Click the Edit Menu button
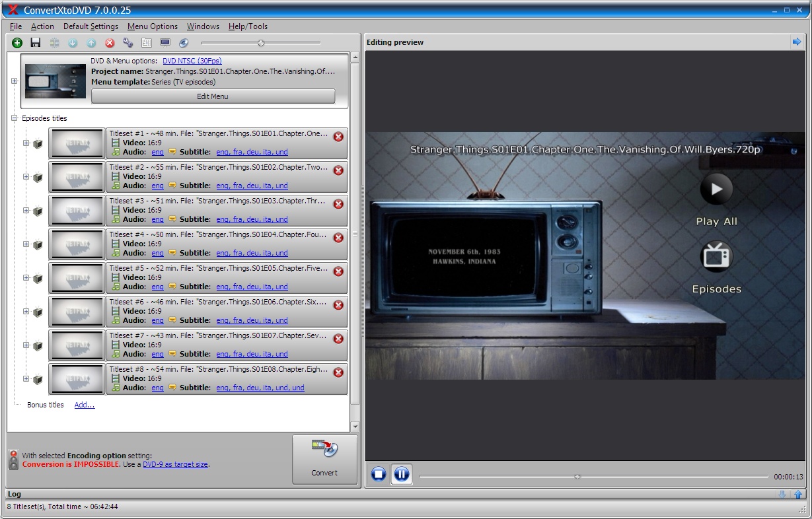Viewport: 812px width, 519px height. (x=213, y=96)
